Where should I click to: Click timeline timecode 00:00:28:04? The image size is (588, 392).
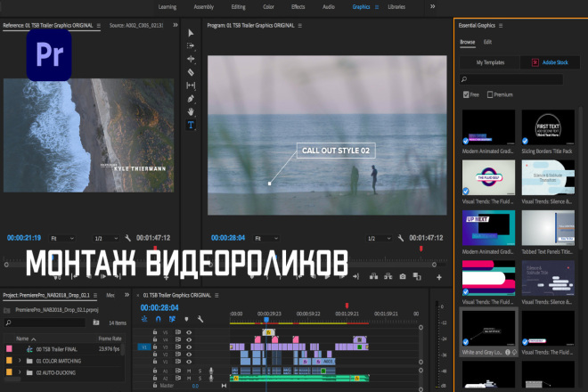[x=159, y=307]
